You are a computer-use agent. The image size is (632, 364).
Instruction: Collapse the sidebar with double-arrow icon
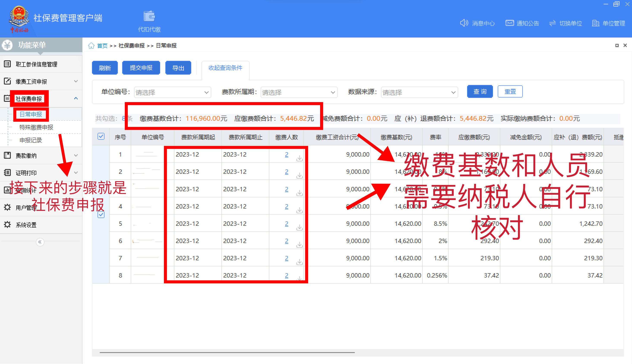tap(40, 242)
